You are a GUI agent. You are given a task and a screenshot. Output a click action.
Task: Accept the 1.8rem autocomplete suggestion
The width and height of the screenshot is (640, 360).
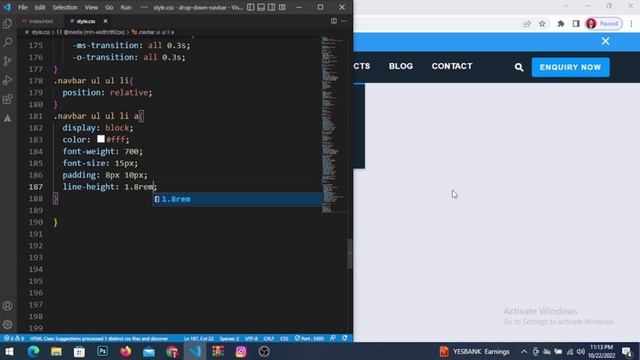tap(238, 199)
